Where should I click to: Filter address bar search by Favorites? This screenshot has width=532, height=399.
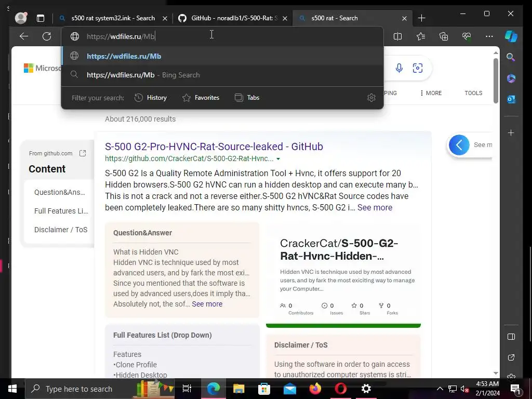click(201, 98)
